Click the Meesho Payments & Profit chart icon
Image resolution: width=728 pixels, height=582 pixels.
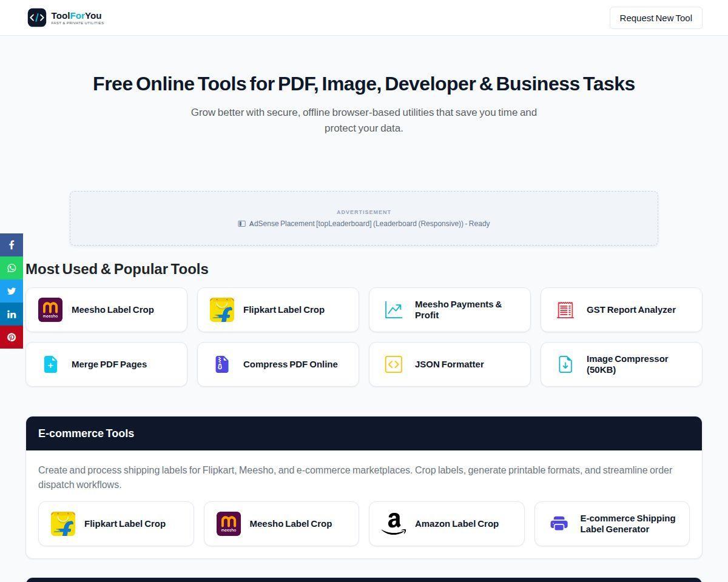pyautogui.click(x=394, y=310)
